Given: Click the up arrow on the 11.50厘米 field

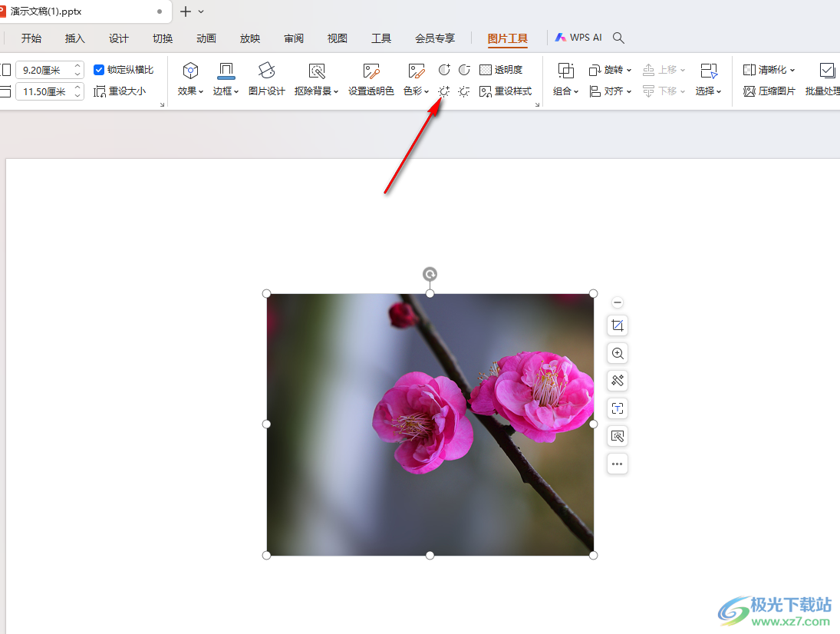Looking at the screenshot, I should pos(77,88).
